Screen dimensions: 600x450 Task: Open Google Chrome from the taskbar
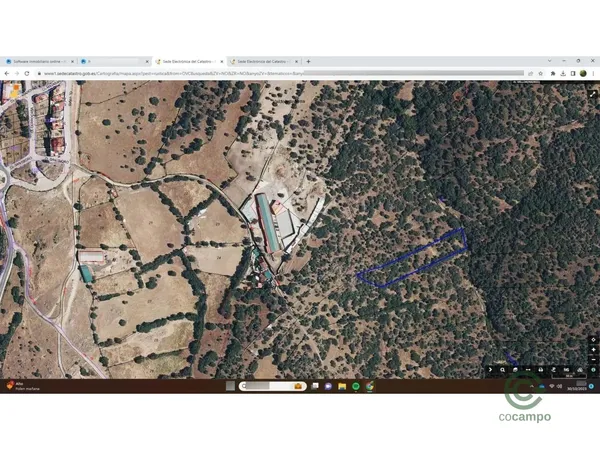[x=369, y=386]
